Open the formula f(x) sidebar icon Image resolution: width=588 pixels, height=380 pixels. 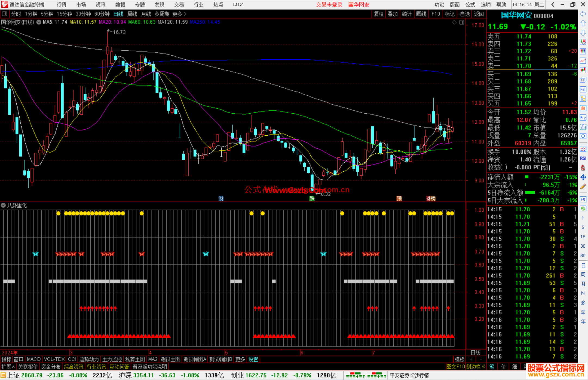[x=583, y=127]
